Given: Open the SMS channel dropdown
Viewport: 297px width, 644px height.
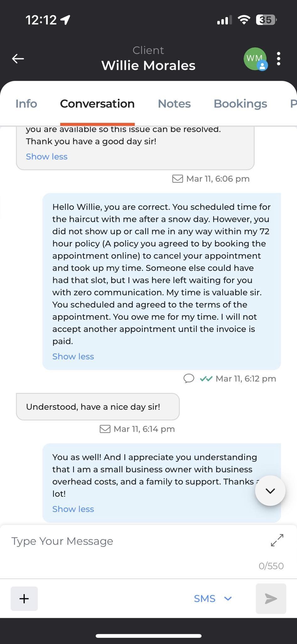Looking at the screenshot, I should [213, 598].
